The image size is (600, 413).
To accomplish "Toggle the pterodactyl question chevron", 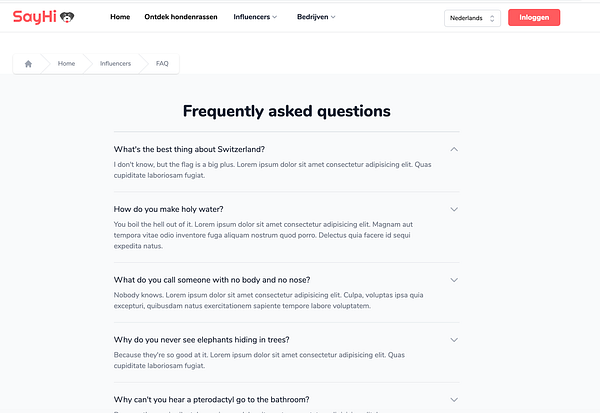I will point(454,400).
